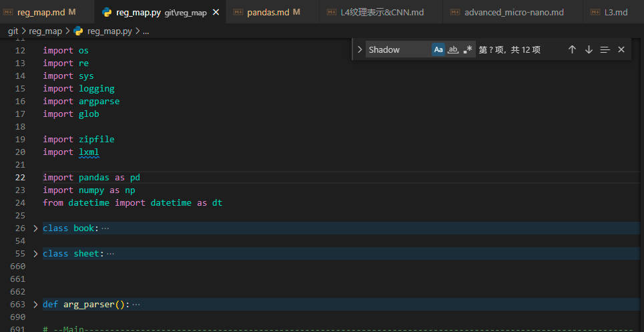This screenshot has width=644, height=332.
Task: Click the Python file icon on reg_map.py tab
Action: click(107, 12)
